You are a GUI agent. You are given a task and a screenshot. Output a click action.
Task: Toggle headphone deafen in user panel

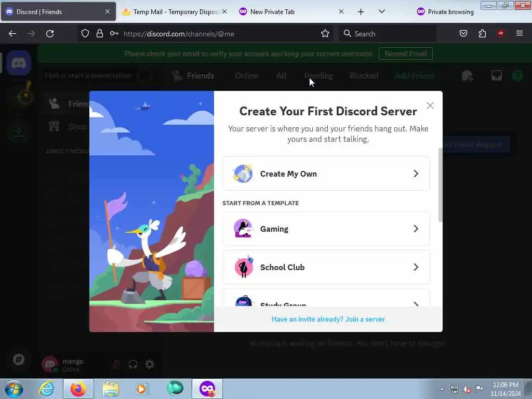[132, 364]
